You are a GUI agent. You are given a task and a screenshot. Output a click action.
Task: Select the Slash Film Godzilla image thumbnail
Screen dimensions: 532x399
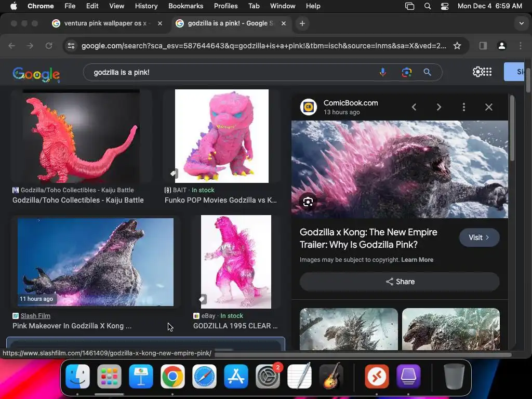[x=96, y=262]
